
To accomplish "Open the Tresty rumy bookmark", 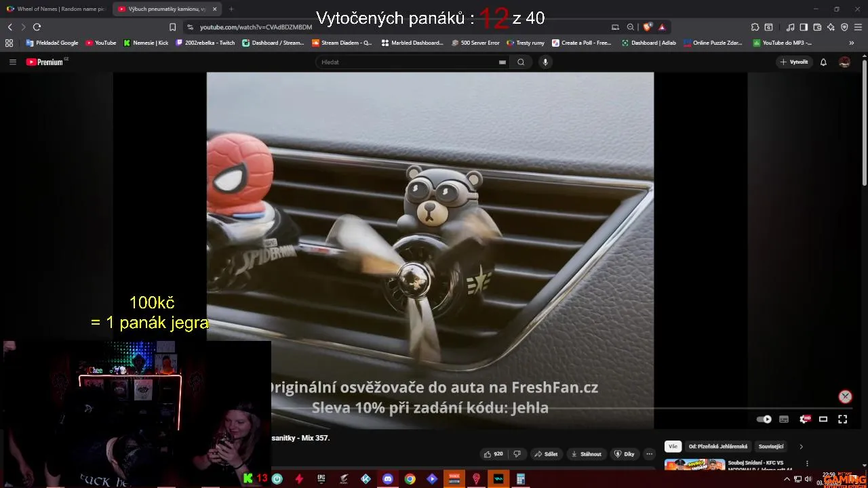I will 526,43.
